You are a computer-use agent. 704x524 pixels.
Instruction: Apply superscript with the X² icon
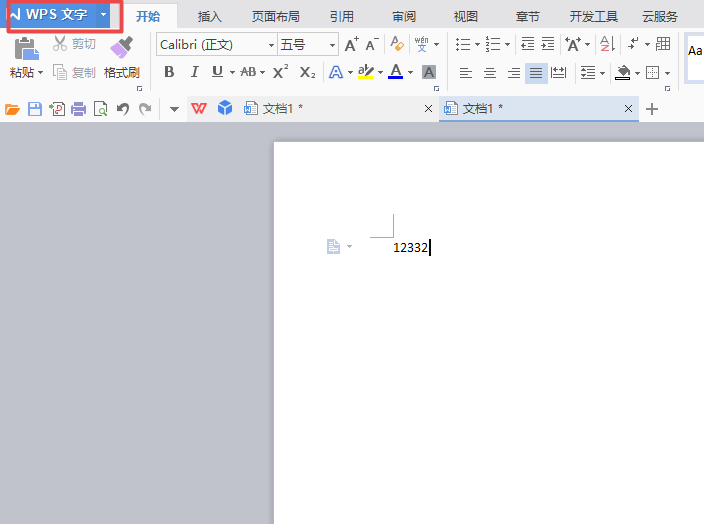281,72
